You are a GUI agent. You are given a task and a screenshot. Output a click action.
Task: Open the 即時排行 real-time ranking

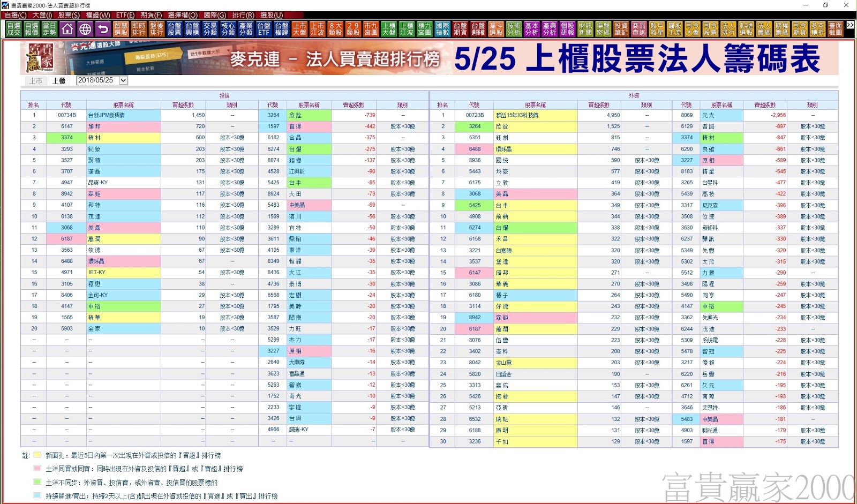[139, 29]
